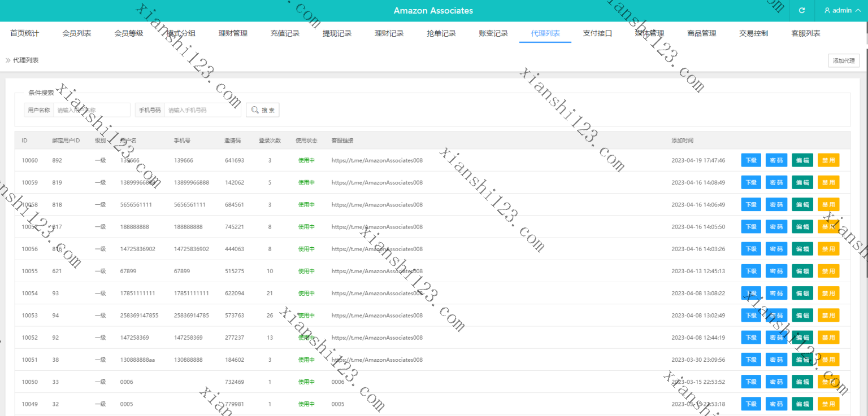Click 下级 button for agent 10051
Image resolution: width=868 pixels, height=416 pixels.
[751, 360]
